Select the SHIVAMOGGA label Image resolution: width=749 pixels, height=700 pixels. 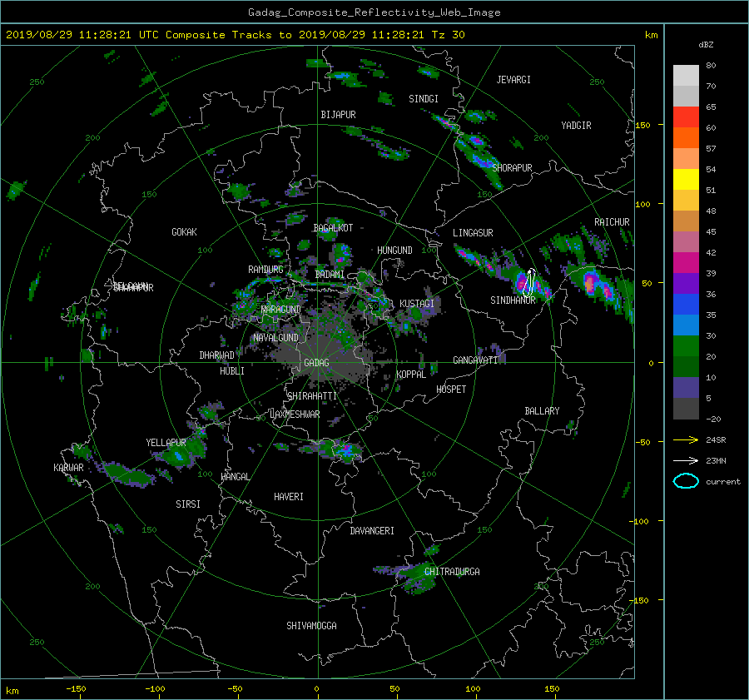tap(311, 626)
